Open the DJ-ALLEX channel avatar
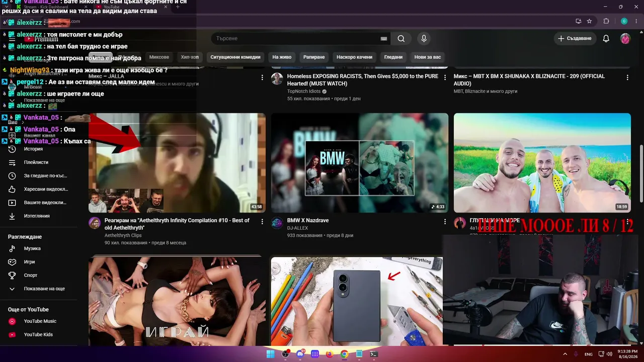This screenshot has width=644, height=362. (277, 223)
